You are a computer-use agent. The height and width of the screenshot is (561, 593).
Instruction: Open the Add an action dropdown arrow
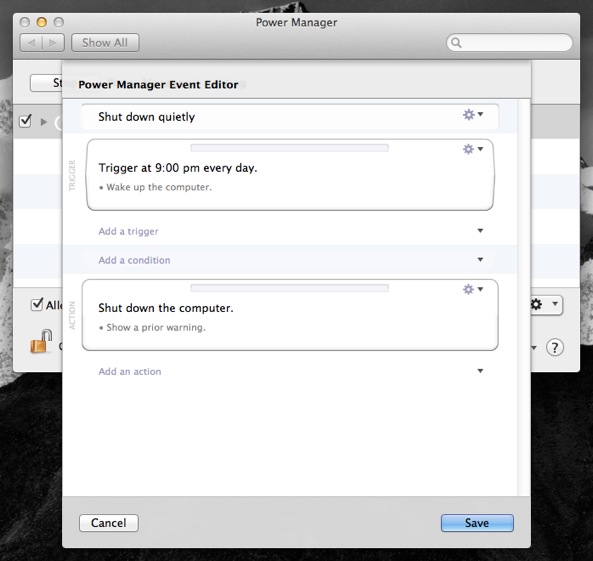pyautogui.click(x=480, y=371)
